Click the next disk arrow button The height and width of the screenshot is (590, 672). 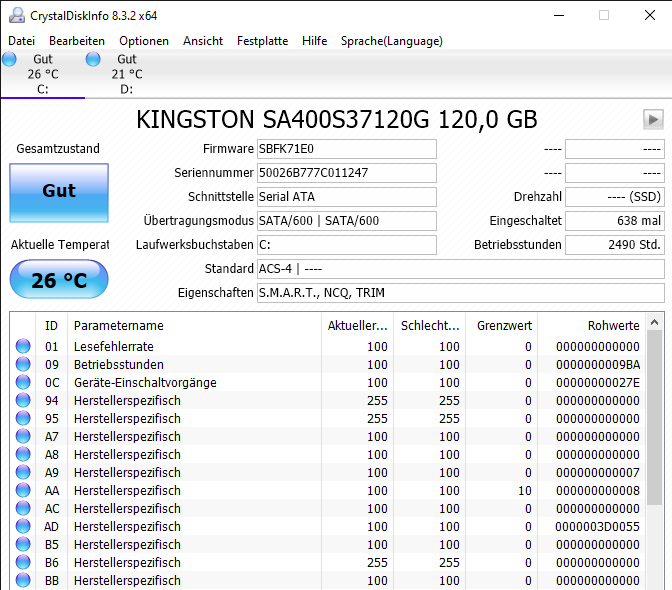[x=653, y=119]
